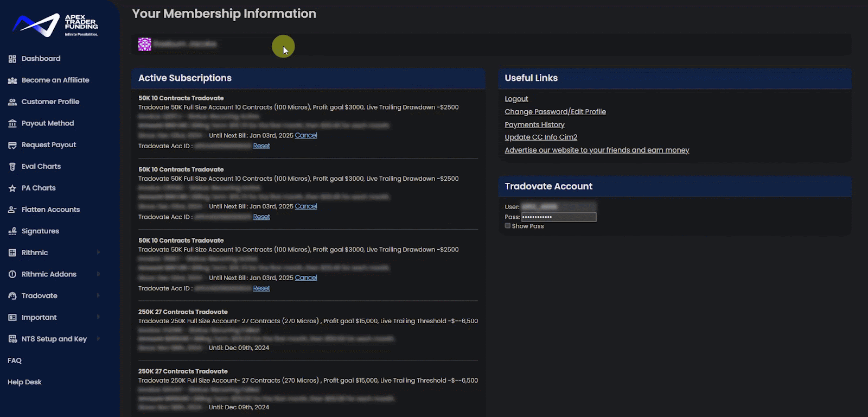Viewport: 868px width, 417px height.
Task: Expand the Rithmic submenu arrow
Action: [98, 252]
